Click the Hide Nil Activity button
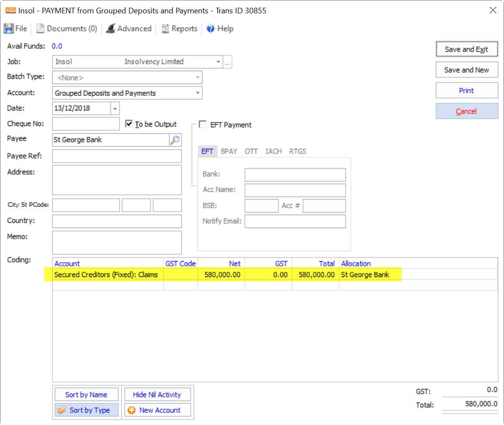 (157, 394)
